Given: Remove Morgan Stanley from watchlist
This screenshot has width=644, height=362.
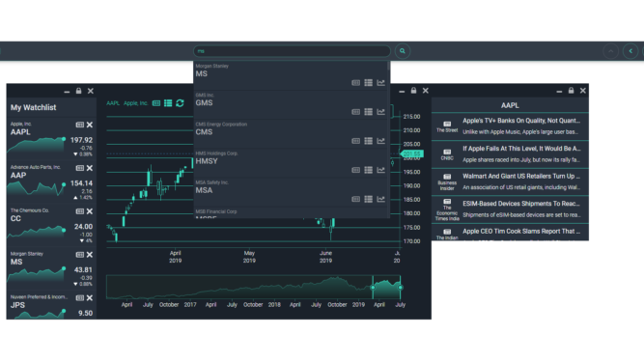Looking at the screenshot, I should point(90,255).
